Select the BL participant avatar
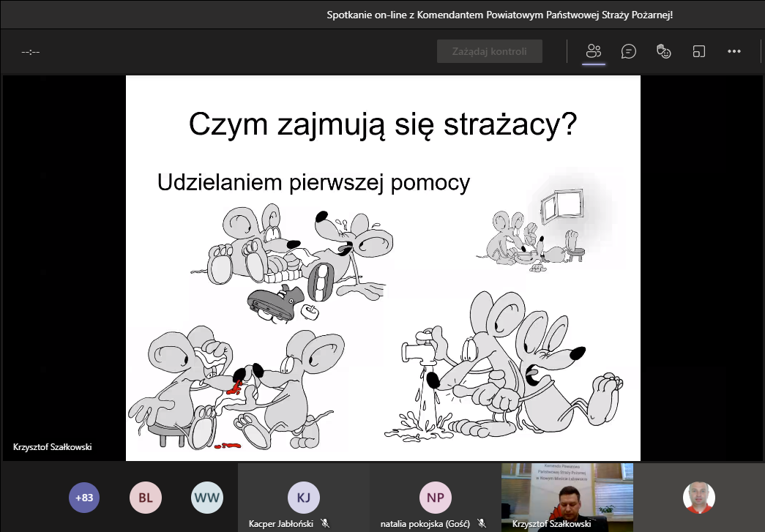 coord(146,498)
